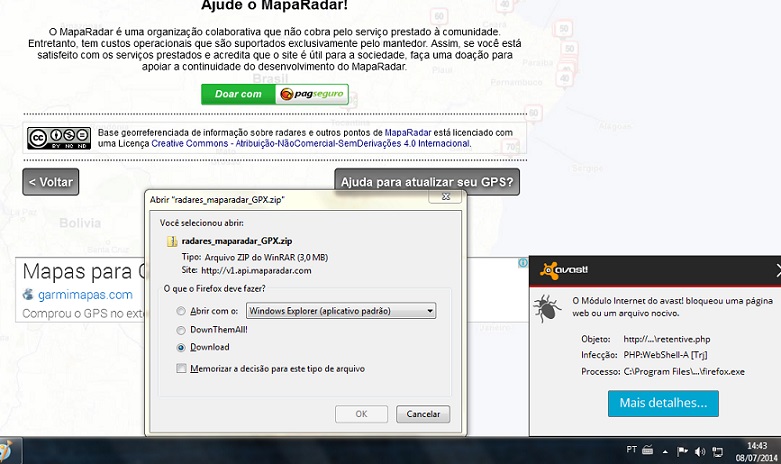Viewport: 781px width, 464px height.
Task: Click the garmimapas.com favicon icon in ad
Action: 28,295
